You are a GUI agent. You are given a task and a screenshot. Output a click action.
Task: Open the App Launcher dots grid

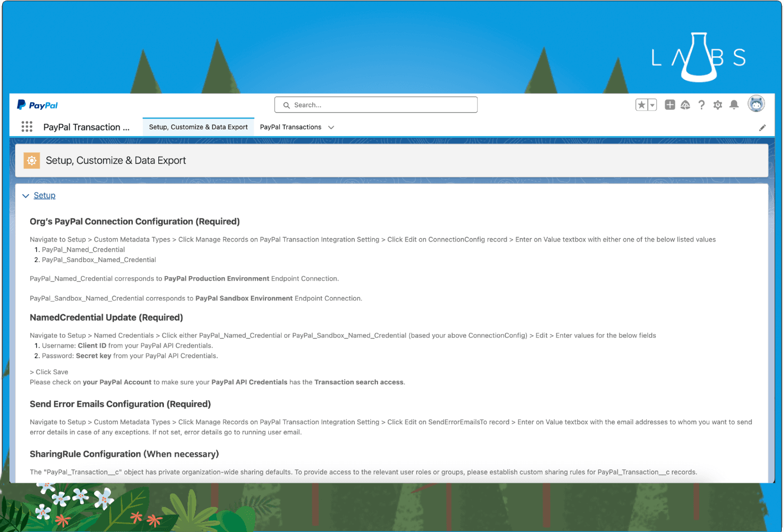pyautogui.click(x=27, y=127)
